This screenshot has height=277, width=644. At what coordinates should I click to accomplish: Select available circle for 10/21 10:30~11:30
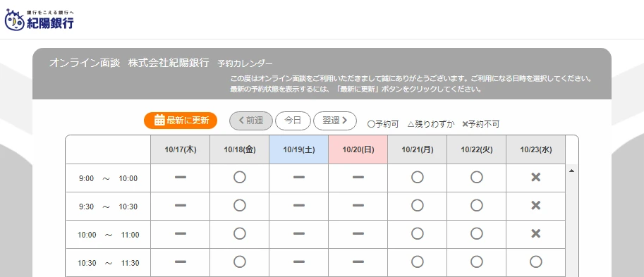(418, 261)
